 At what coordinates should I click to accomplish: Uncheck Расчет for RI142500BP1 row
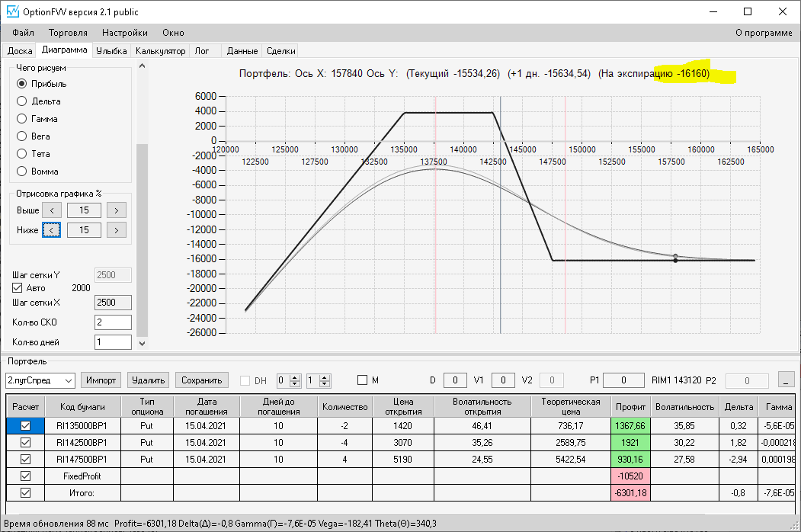[x=26, y=443]
